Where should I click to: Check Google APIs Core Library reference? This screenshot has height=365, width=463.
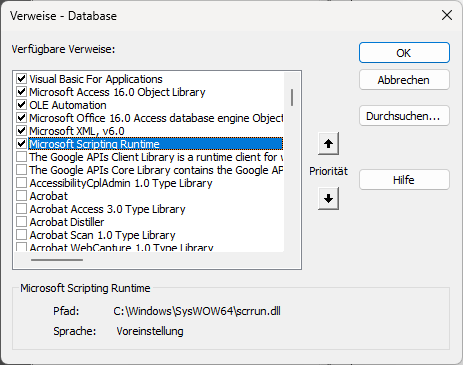pos(22,170)
